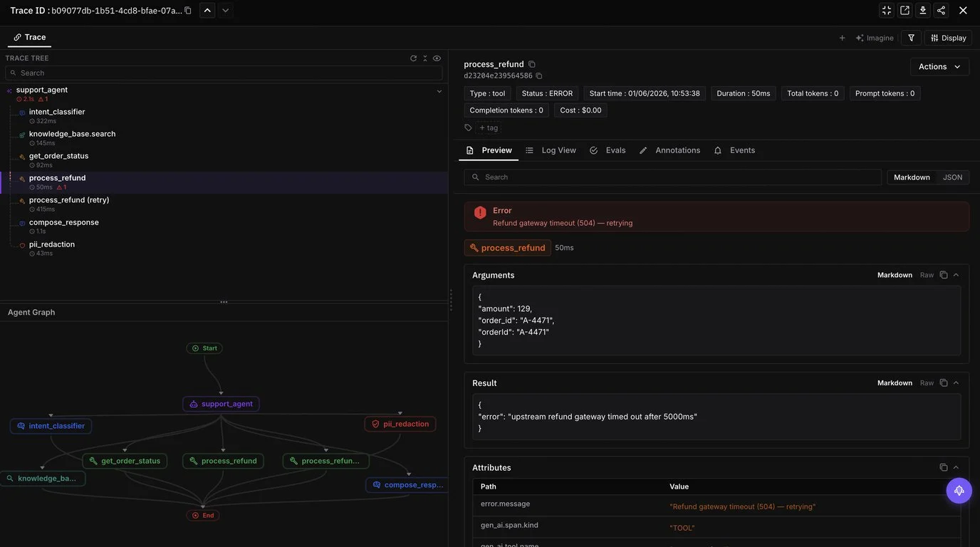The image size is (980, 547).
Task: Download the trace
Action: [923, 11]
